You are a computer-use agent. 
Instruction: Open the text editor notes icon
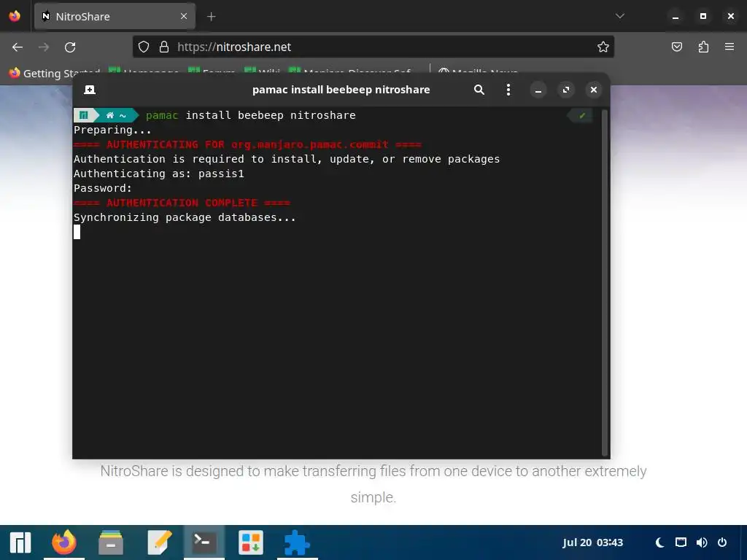click(x=159, y=542)
